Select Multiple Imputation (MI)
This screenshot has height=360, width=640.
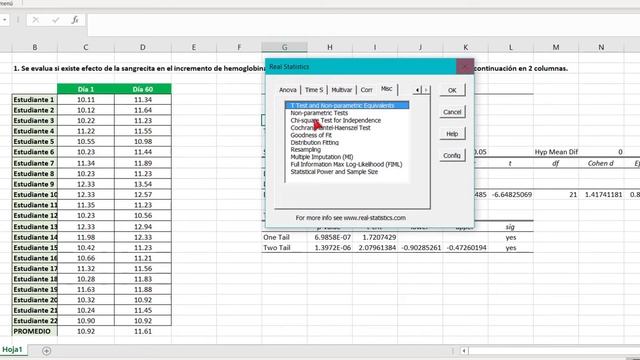(x=322, y=157)
